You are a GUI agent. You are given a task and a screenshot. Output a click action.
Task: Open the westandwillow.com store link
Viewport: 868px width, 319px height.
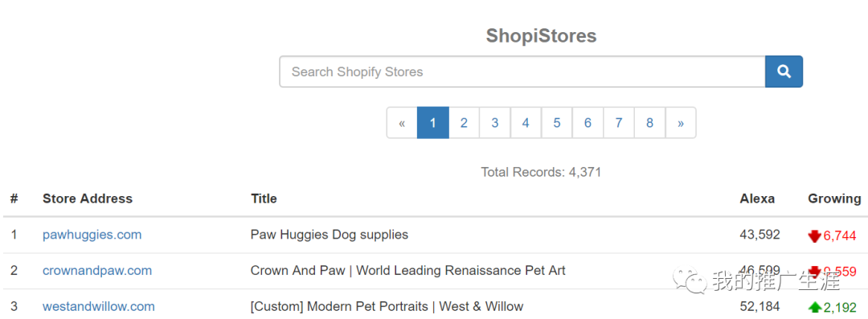[99, 306]
